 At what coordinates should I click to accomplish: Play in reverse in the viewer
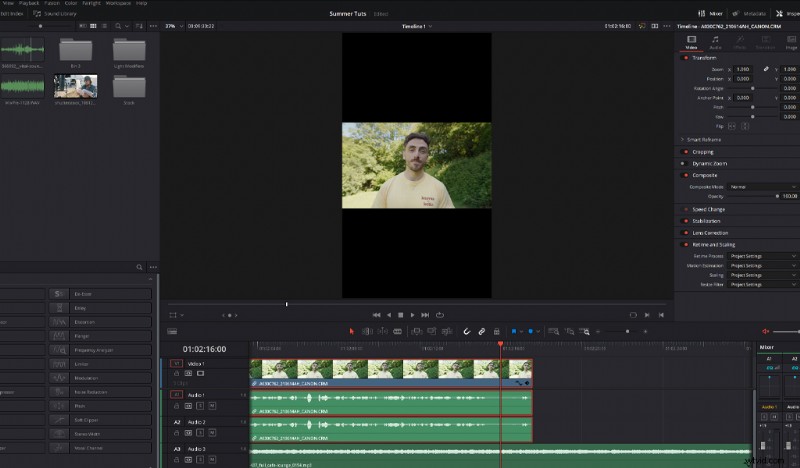pyautogui.click(x=389, y=315)
